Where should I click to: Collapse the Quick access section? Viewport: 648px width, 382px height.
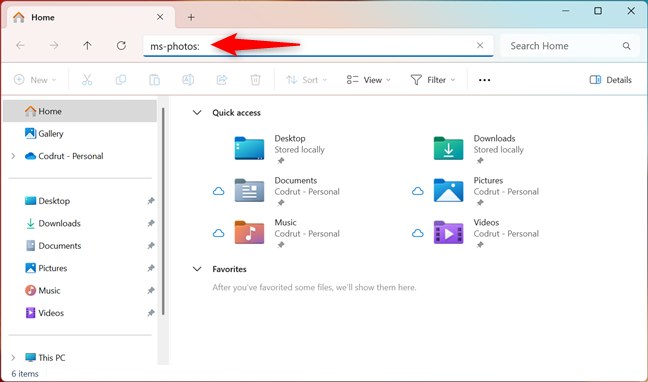pos(197,112)
